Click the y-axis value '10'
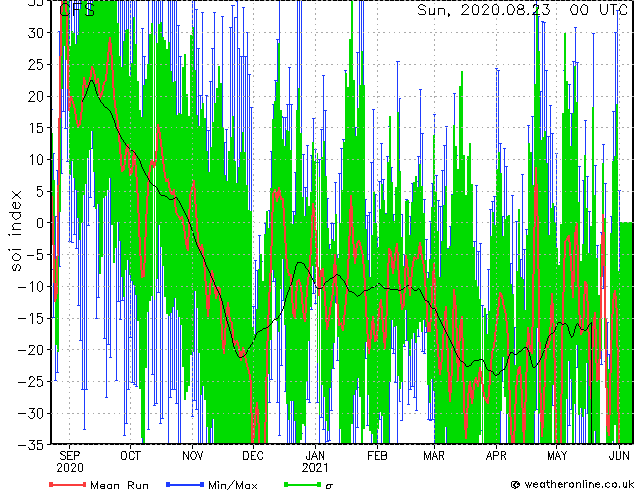This screenshot has width=634, height=490. (x=35, y=160)
